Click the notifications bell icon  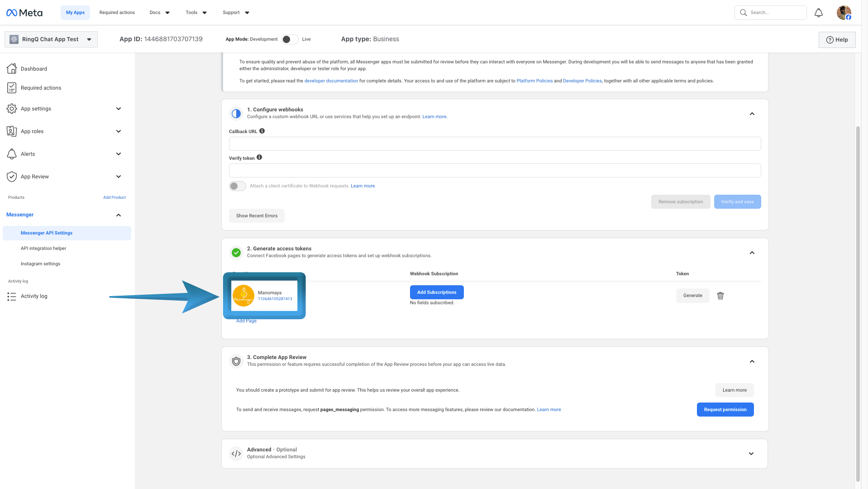click(818, 13)
